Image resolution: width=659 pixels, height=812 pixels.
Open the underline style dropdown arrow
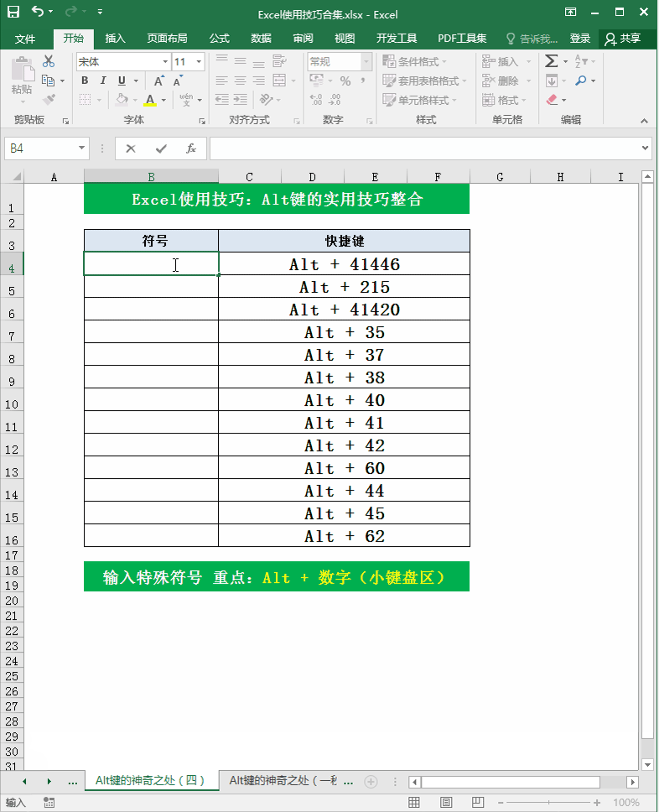[x=136, y=81]
